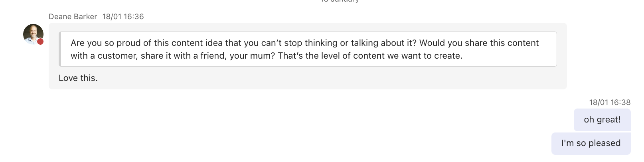This screenshot has width=644, height=162.
Task: Click the partially visible date divider at top
Action: pos(340,1)
